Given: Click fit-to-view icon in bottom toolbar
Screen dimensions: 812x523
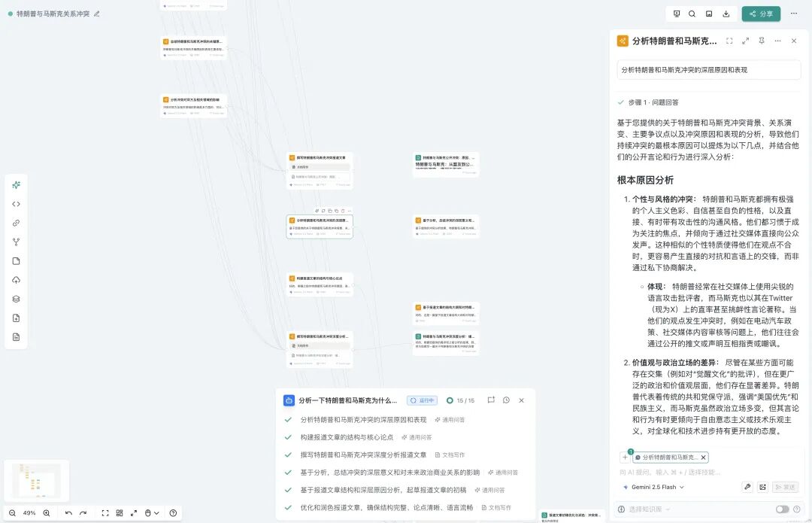Looking at the screenshot, I should coord(105,513).
